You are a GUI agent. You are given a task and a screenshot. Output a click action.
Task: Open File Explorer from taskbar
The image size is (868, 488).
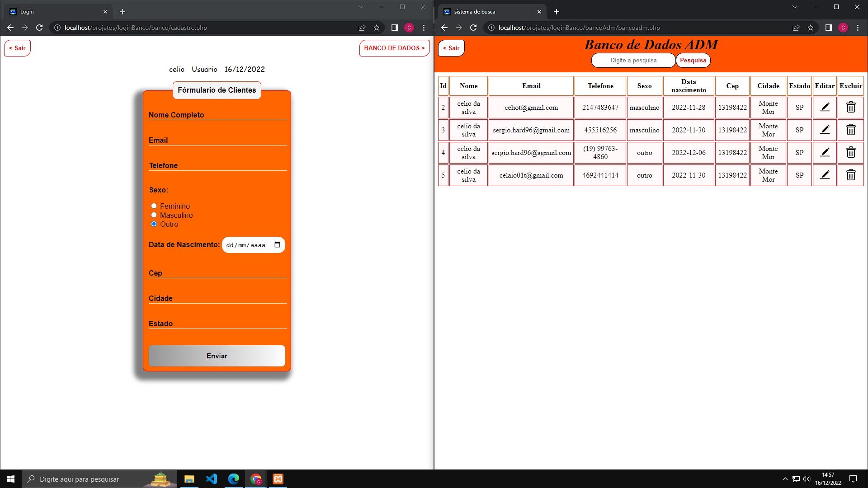[189, 479]
